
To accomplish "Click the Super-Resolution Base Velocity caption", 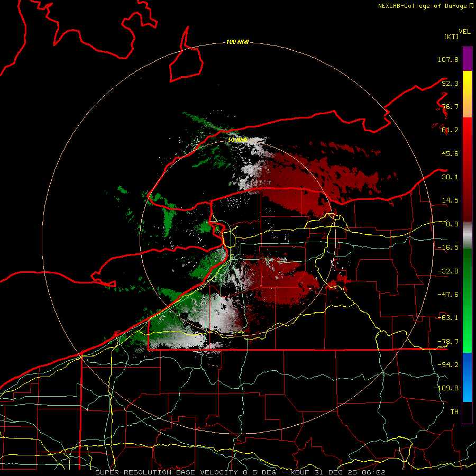I will click(241, 472).
